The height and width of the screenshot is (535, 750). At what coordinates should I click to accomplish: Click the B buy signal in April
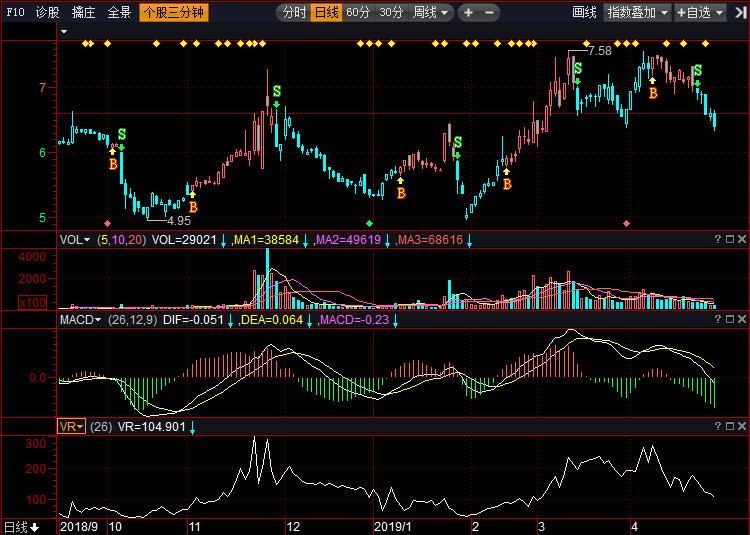653,93
